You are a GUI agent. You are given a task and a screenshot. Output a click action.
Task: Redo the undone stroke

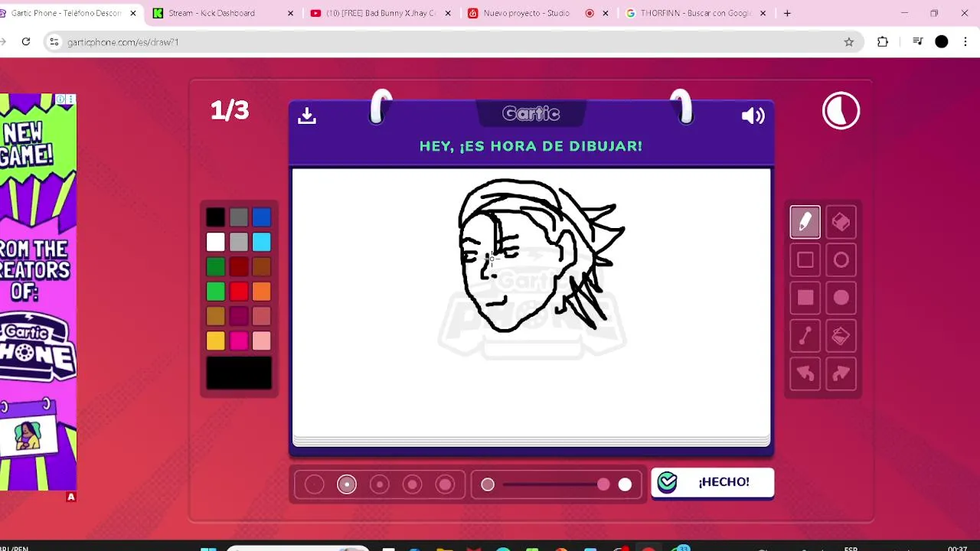(x=841, y=373)
